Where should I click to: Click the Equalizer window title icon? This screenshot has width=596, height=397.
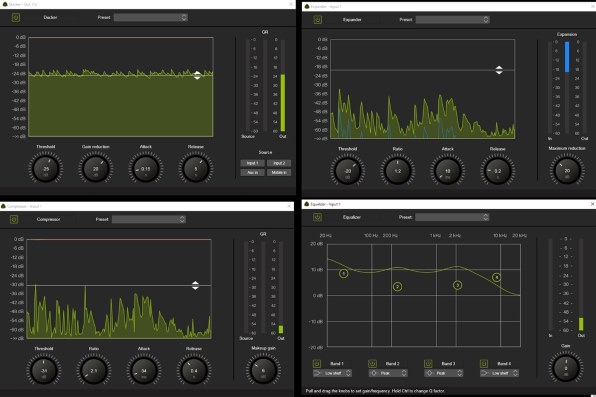pyautogui.click(x=307, y=204)
